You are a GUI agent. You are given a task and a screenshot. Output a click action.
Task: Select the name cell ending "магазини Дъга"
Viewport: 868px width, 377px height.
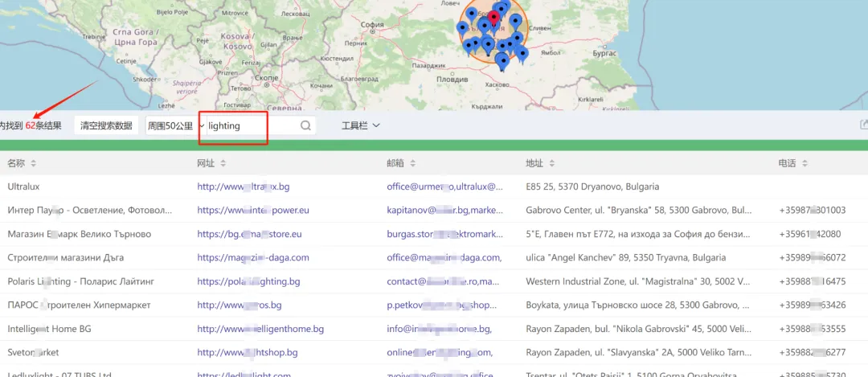point(66,258)
